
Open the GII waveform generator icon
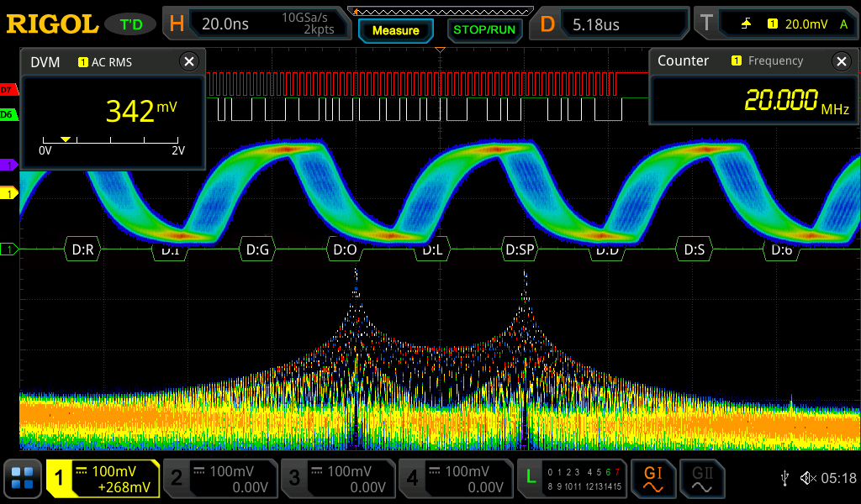[702, 479]
